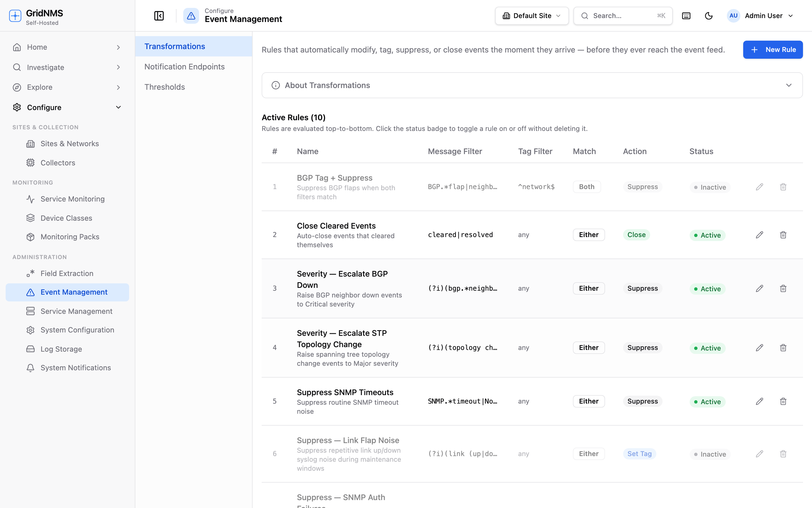This screenshot has width=812, height=508.
Task: Select the Transformations tab
Action: (194, 46)
